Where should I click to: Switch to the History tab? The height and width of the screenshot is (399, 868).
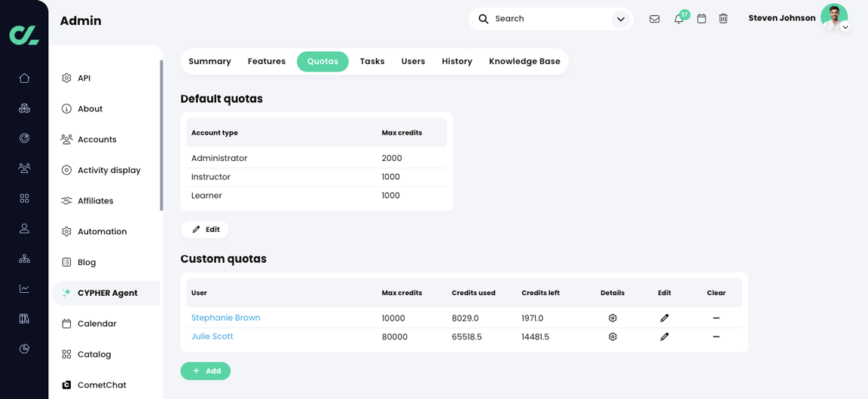tap(457, 62)
